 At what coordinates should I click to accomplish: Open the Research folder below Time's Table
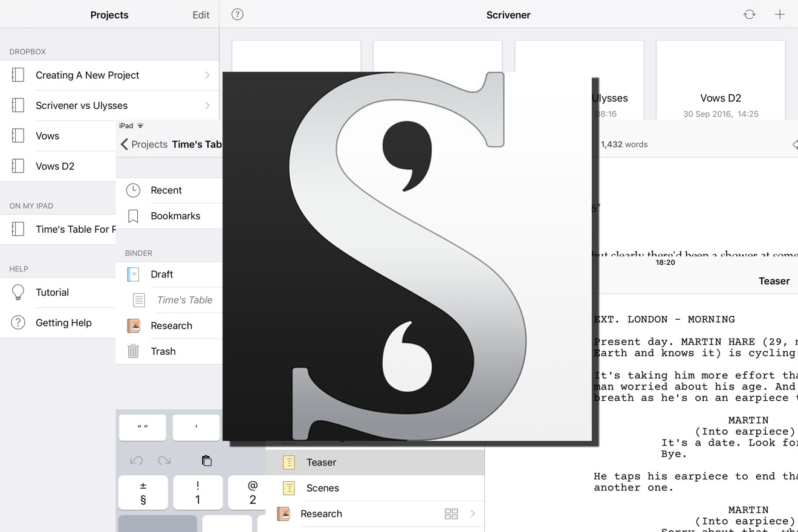tap(169, 325)
